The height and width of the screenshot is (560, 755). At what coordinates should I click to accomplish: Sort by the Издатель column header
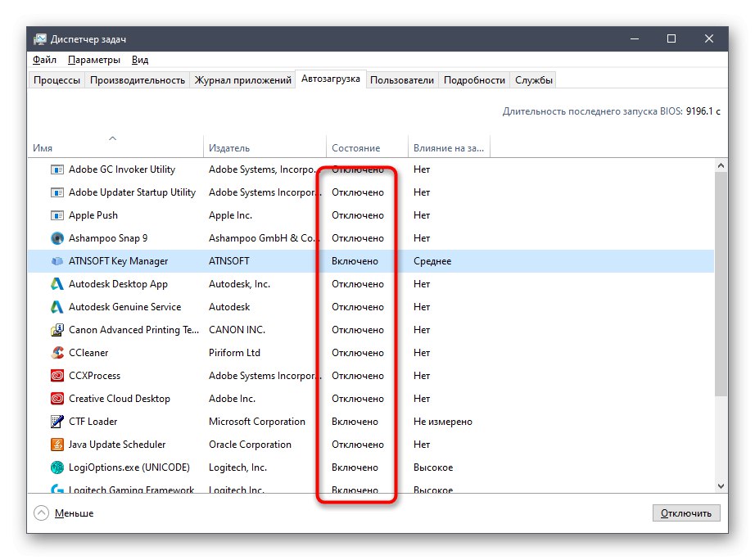coord(264,148)
